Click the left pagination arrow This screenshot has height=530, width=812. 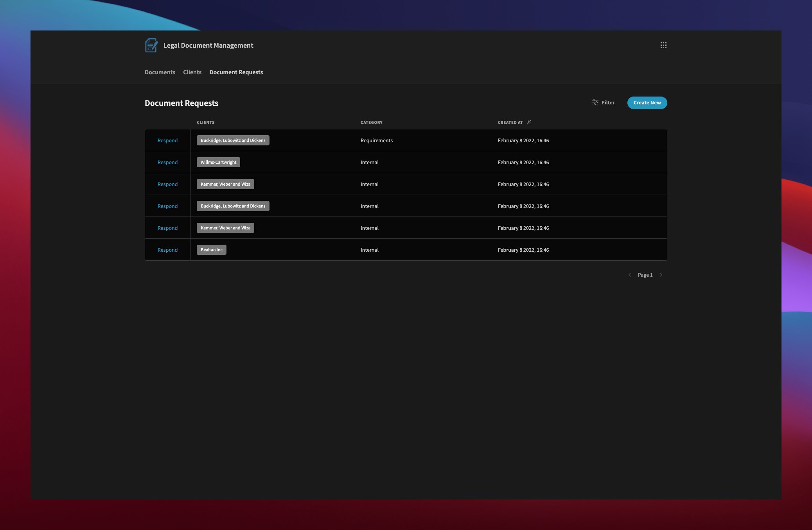point(630,274)
